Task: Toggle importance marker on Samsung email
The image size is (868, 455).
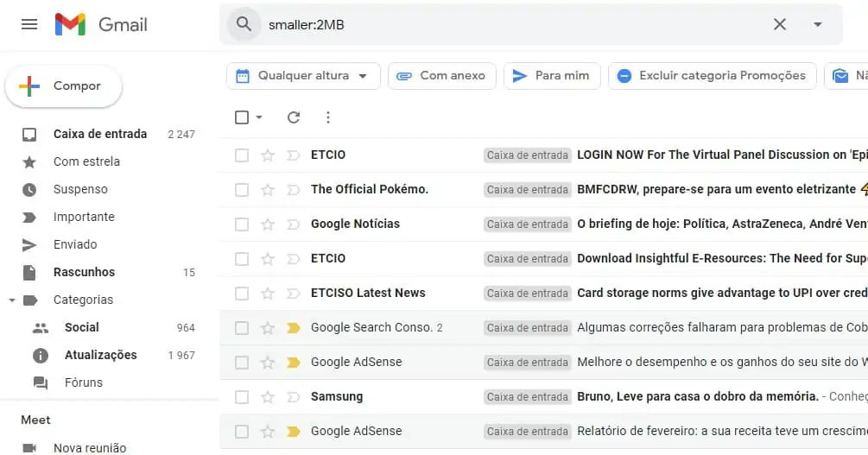Action: coord(294,397)
